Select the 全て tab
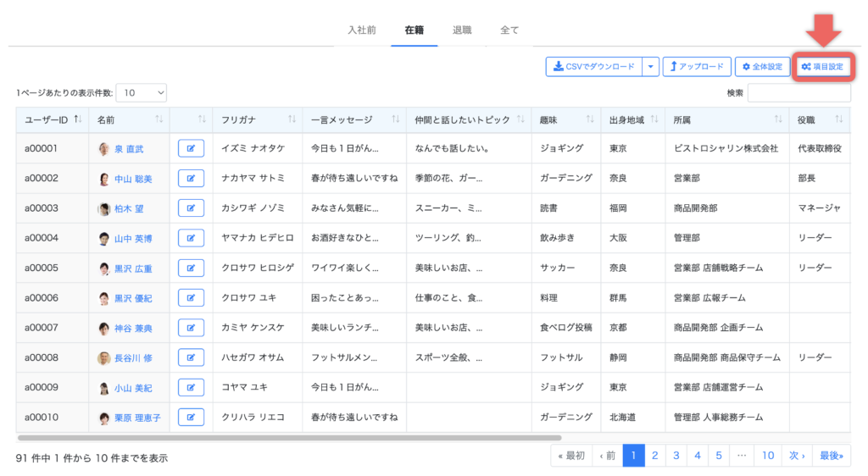868x476 pixels. point(509,30)
